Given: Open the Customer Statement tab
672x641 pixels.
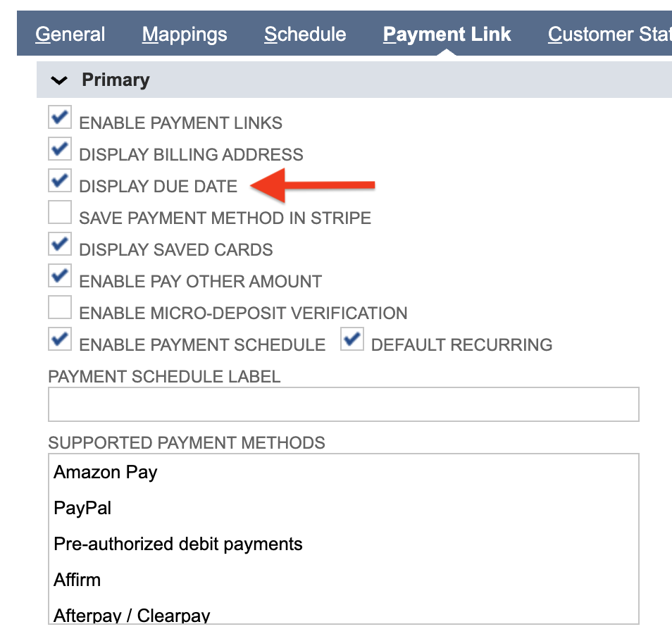Looking at the screenshot, I should click(609, 35).
